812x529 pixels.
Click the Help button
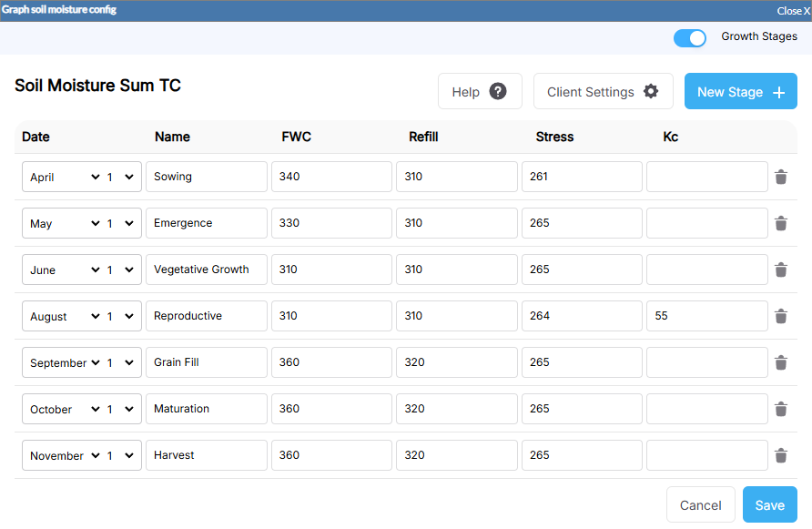point(480,92)
